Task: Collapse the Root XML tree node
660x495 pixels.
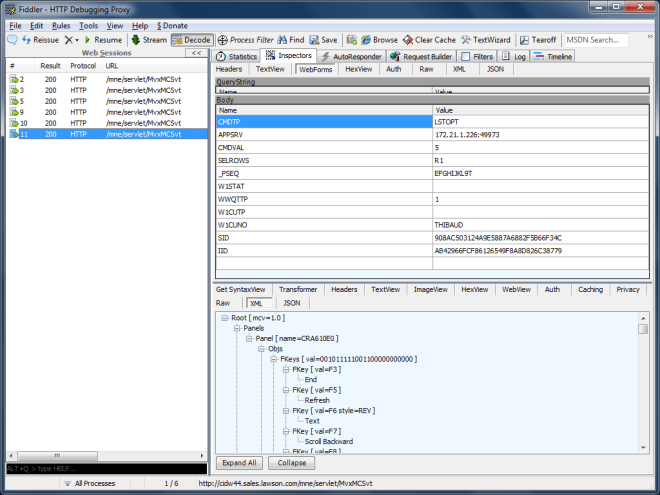Action: (224, 316)
